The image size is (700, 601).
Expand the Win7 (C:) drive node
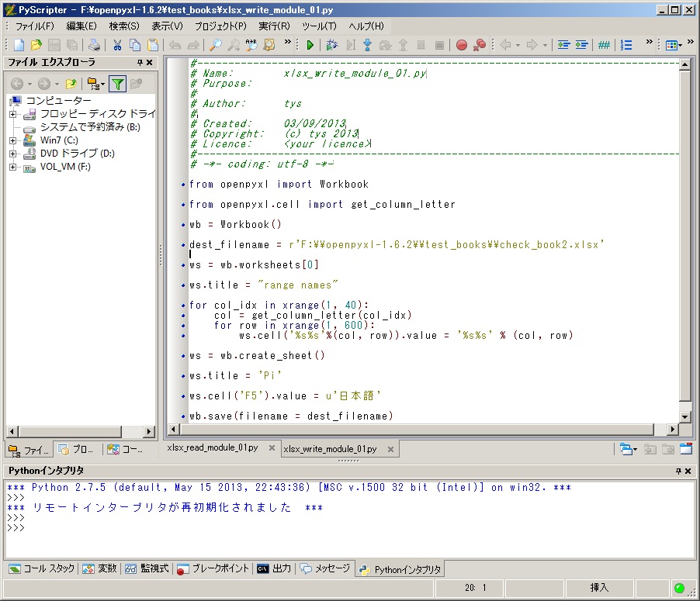pyautogui.click(x=12, y=140)
